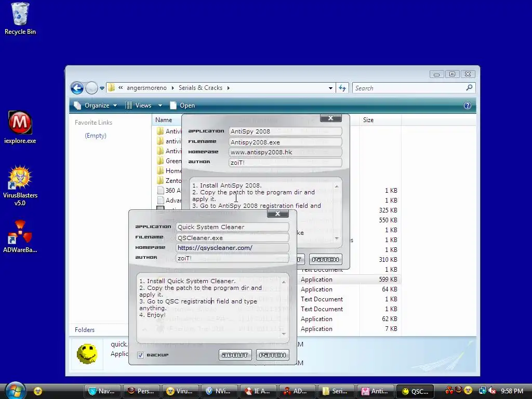The image size is (532, 399).
Task: Switch to the Pers... taskbar window
Action: coord(141,391)
